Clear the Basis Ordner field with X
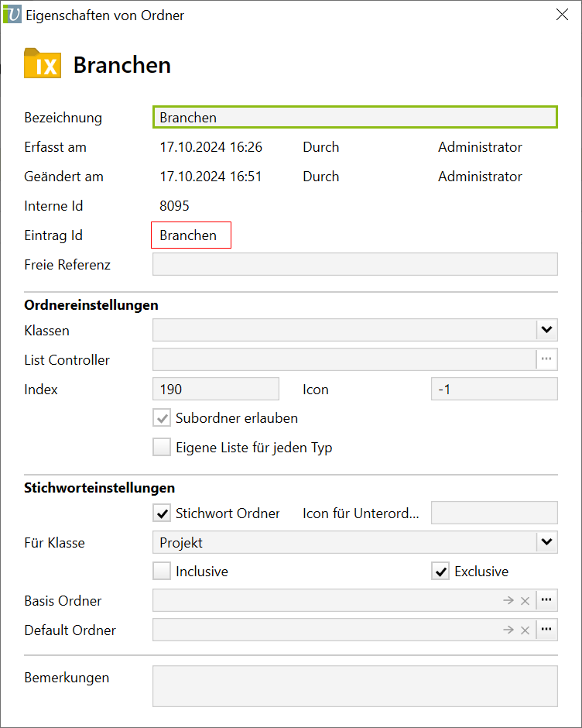The width and height of the screenshot is (582, 728). click(525, 600)
